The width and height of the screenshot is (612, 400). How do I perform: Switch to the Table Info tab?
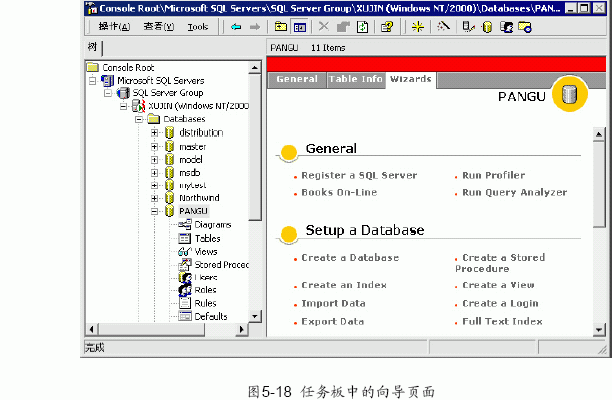point(356,79)
